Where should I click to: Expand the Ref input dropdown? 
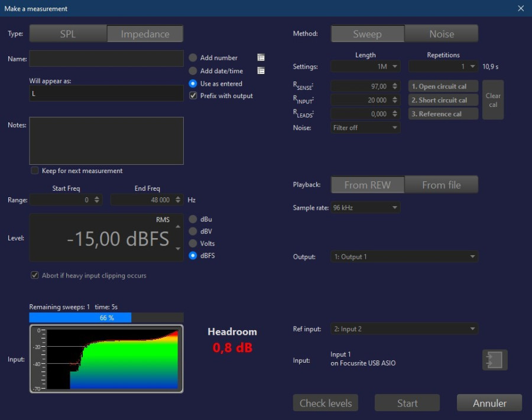404,329
